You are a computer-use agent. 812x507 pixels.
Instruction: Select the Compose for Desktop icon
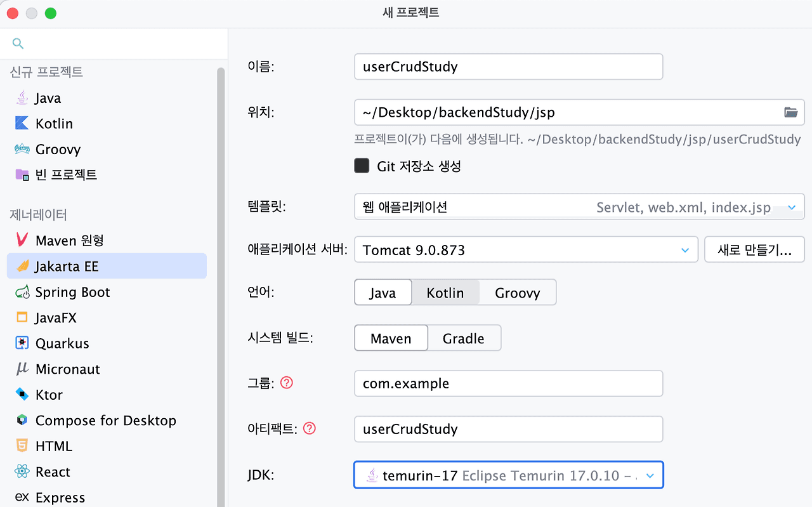[22, 420]
